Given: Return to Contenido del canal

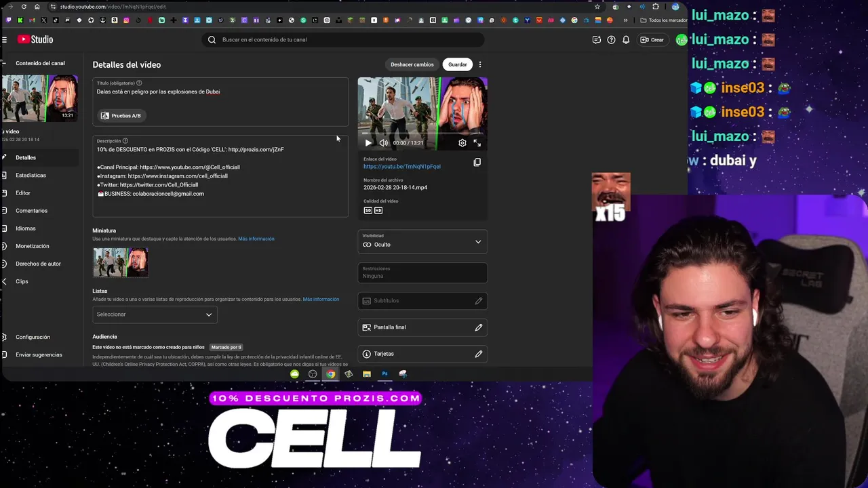Looking at the screenshot, I should tap(40, 63).
